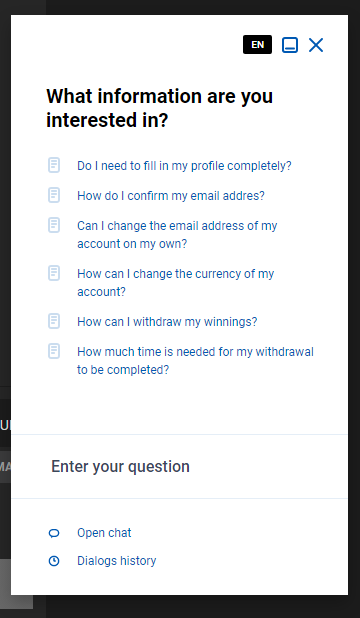This screenshot has height=618, width=360.
Task: Click document icon beside change email address question
Action: [54, 225]
